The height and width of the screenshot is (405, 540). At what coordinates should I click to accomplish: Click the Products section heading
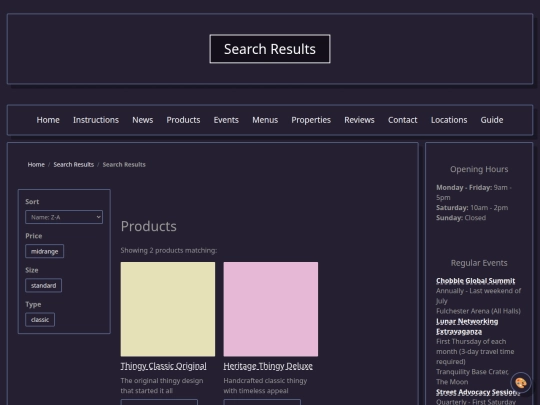pyautogui.click(x=148, y=226)
